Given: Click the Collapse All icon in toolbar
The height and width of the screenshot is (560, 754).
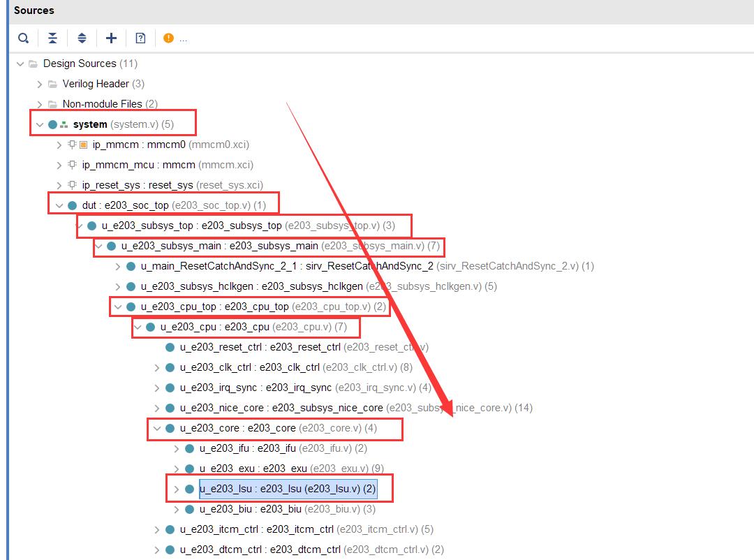Looking at the screenshot, I should 52,38.
